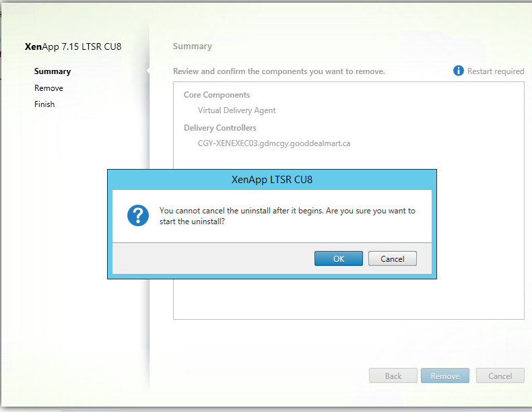The image size is (532, 412).
Task: Click the blue question mark icon
Action: click(138, 215)
